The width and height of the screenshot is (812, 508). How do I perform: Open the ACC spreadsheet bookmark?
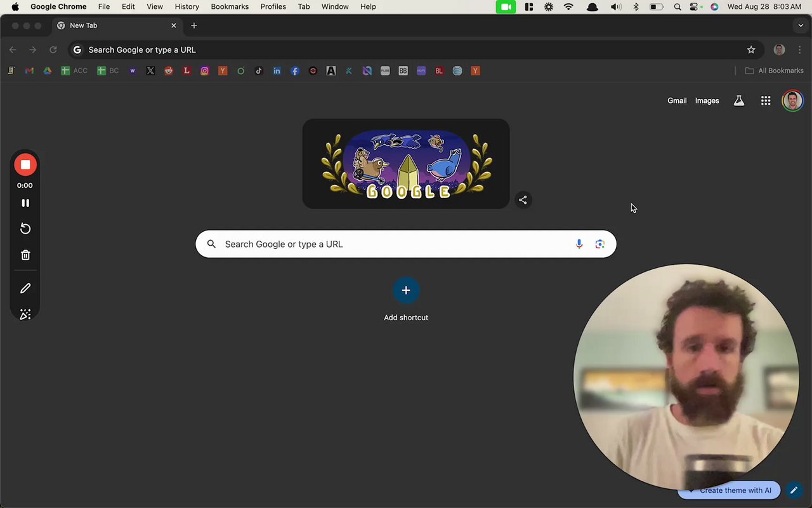74,71
